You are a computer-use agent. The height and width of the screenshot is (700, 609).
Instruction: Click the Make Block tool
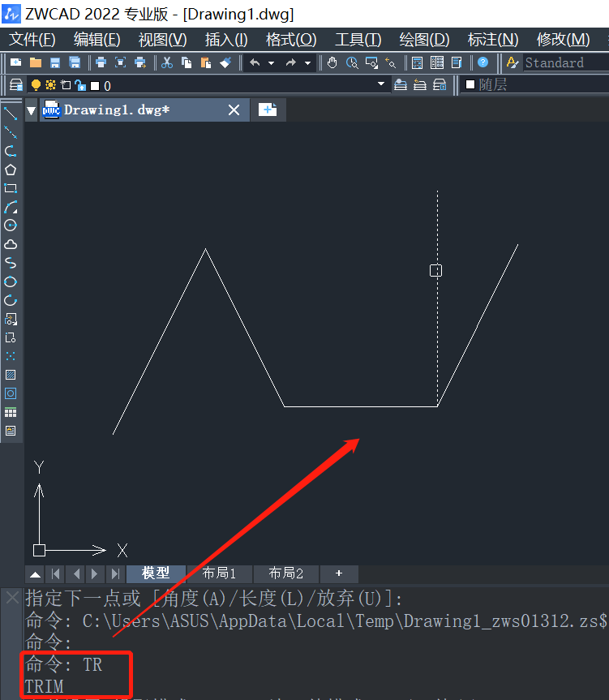click(x=11, y=337)
